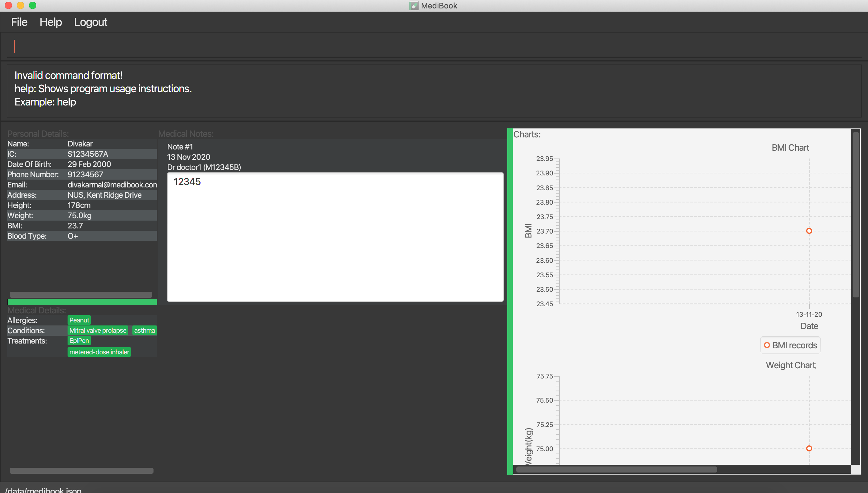This screenshot has height=493, width=868.
Task: Click the green divider below personal details
Action: tap(82, 302)
